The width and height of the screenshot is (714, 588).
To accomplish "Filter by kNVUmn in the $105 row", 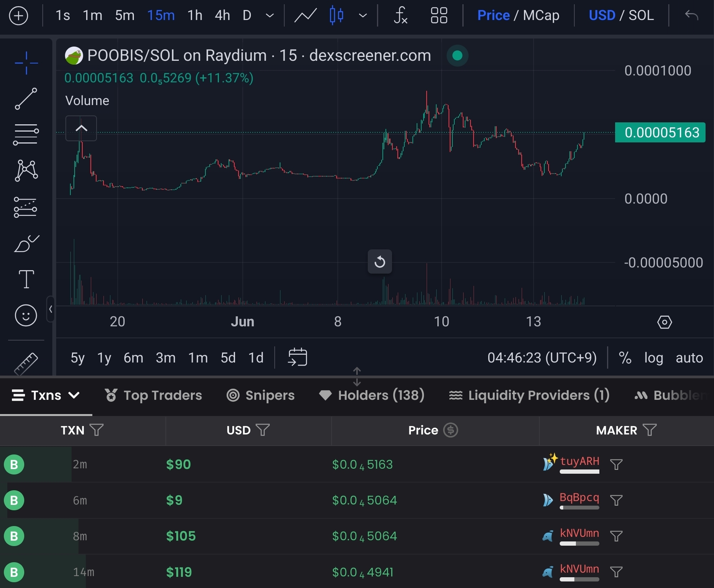I will pos(616,536).
